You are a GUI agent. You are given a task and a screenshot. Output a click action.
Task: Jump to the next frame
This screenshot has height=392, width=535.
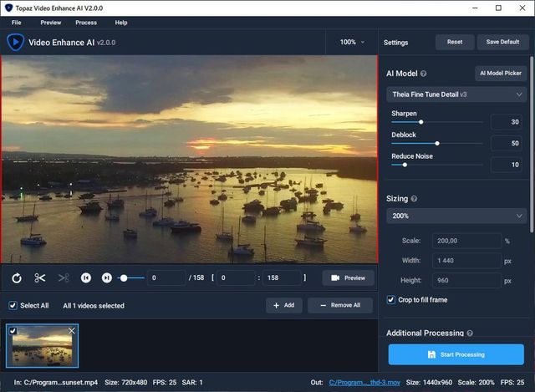pos(106,277)
